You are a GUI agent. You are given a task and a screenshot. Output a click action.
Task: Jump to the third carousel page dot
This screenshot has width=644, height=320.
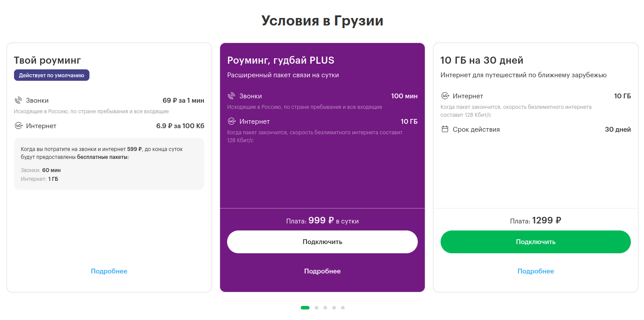pyautogui.click(x=325, y=308)
